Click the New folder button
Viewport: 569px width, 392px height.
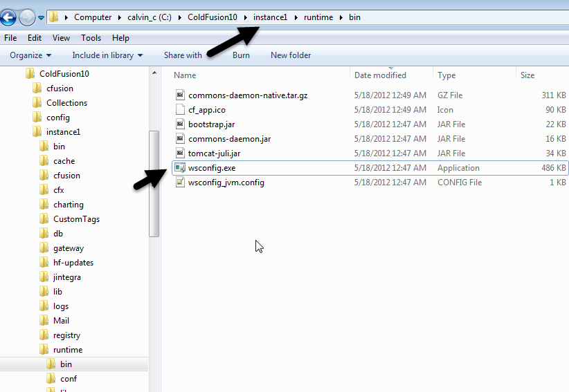click(x=291, y=55)
